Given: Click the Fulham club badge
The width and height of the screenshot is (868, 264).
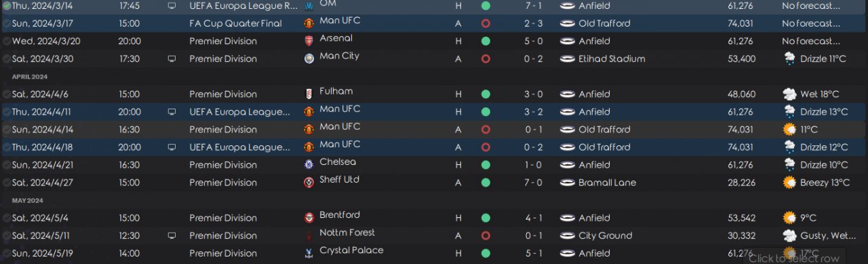Looking at the screenshot, I should coord(309,94).
